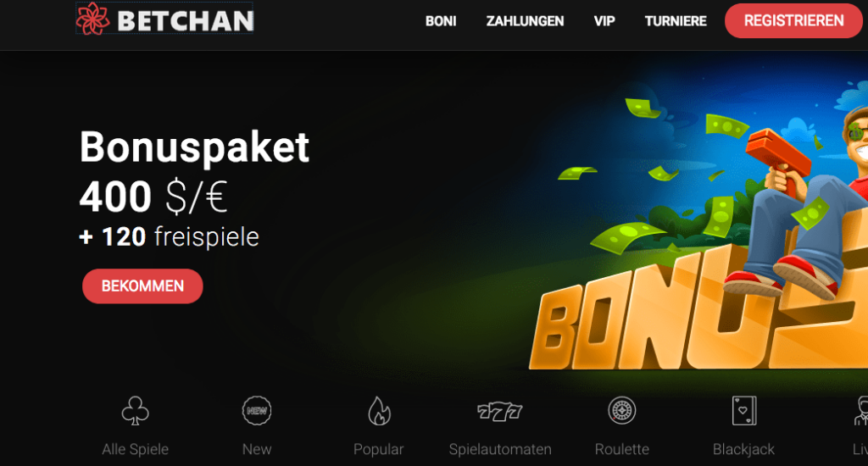Navigate to TURNIERE section
Image resolution: width=868 pixels, height=466 pixels.
[676, 21]
